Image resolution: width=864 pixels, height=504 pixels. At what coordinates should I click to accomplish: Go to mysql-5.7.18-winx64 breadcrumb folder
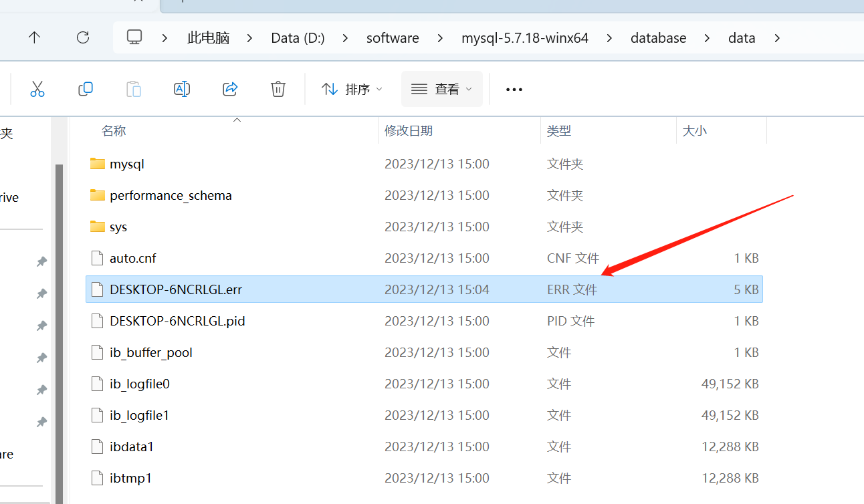coord(525,38)
